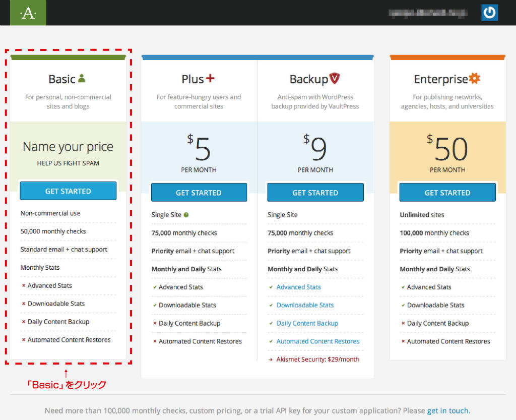Click Monthly Stats in Basic plan
Viewport: 516px width, 420px height.
[40, 268]
